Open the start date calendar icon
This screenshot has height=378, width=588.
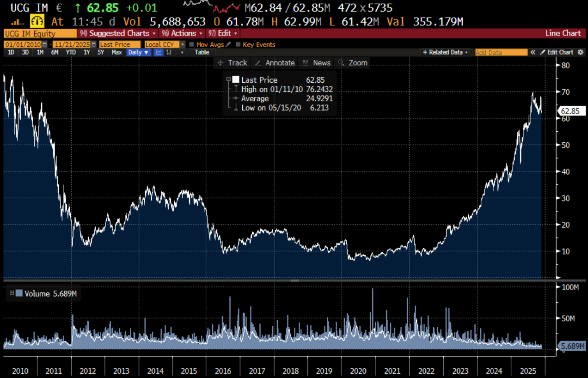44,44
